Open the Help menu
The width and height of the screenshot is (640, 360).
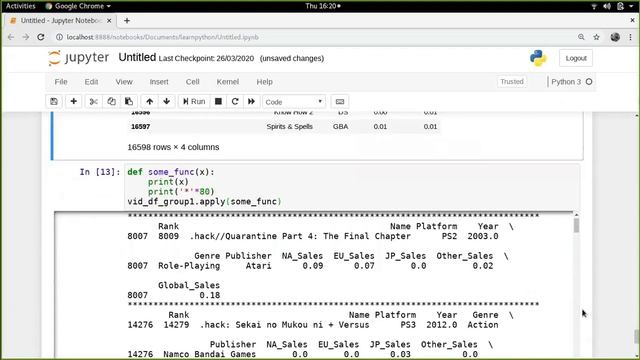pos(264,82)
